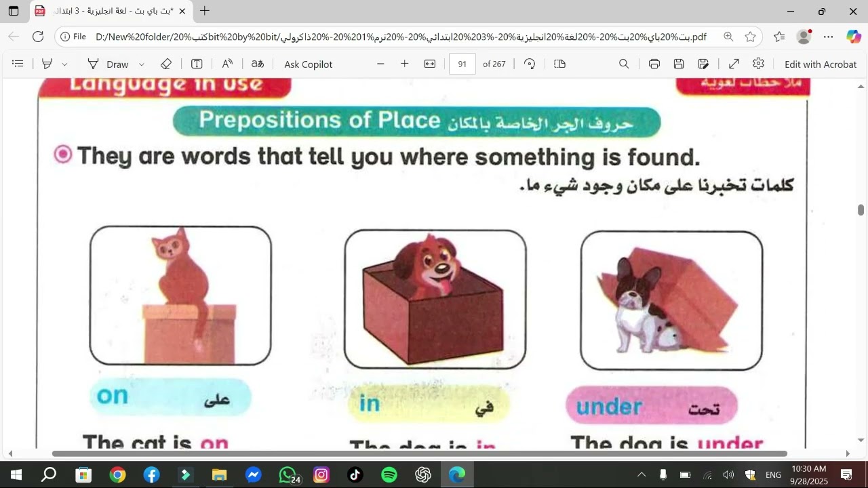Add a text box to the PDF
868x488 pixels.
click(197, 64)
